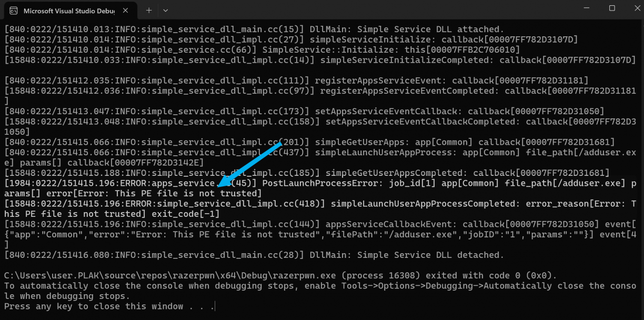This screenshot has height=320, width=644.
Task: Click the tip of the blue arrow
Action: tap(220, 185)
